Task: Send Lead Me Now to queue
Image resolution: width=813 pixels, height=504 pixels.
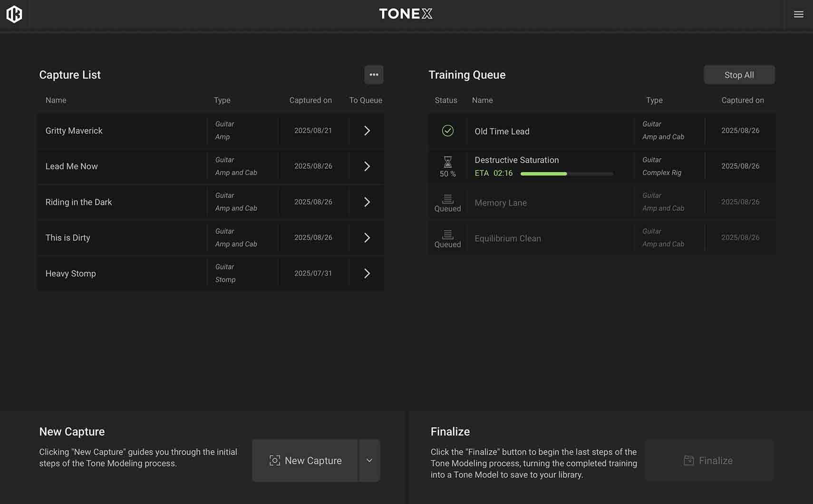Action: [x=367, y=166]
